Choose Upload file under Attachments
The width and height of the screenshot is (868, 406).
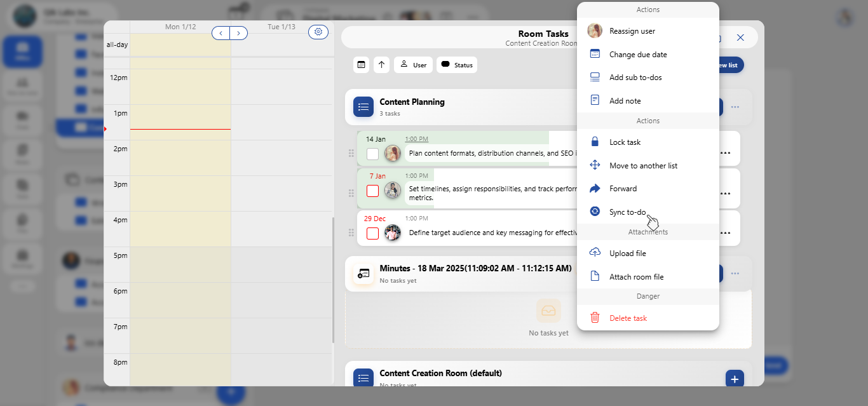tap(648, 254)
